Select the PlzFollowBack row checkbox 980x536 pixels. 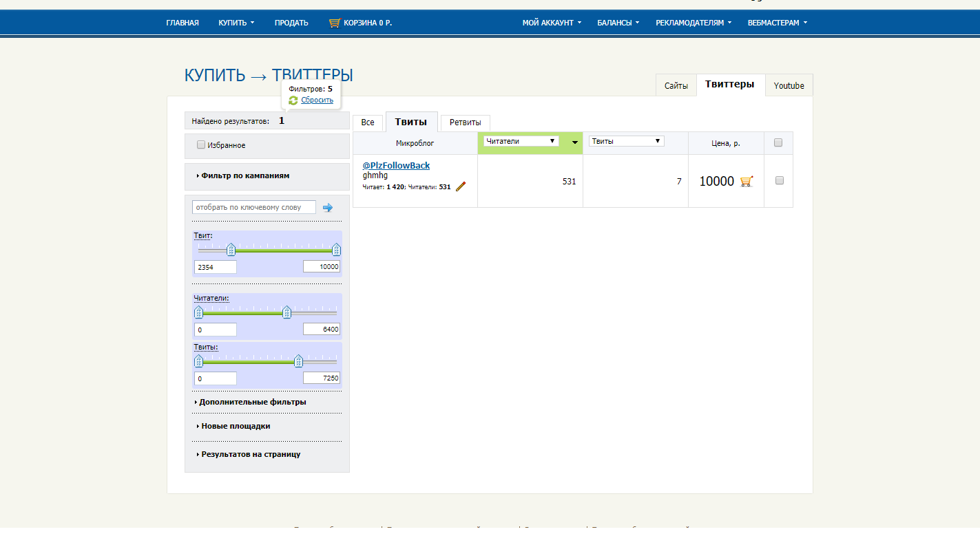tap(780, 180)
